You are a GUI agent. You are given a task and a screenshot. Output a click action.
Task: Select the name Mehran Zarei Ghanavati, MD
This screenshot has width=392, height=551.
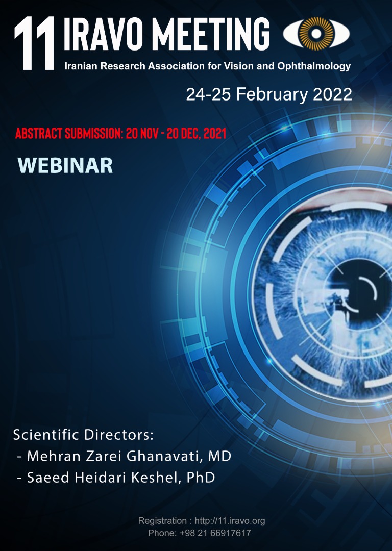(x=129, y=456)
